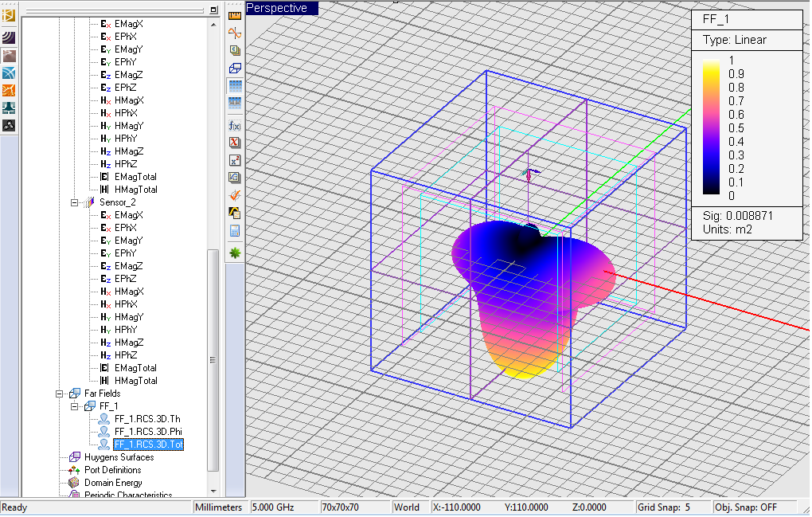The image size is (812, 517).
Task: Click the yellow curve results icon
Action: click(x=235, y=213)
